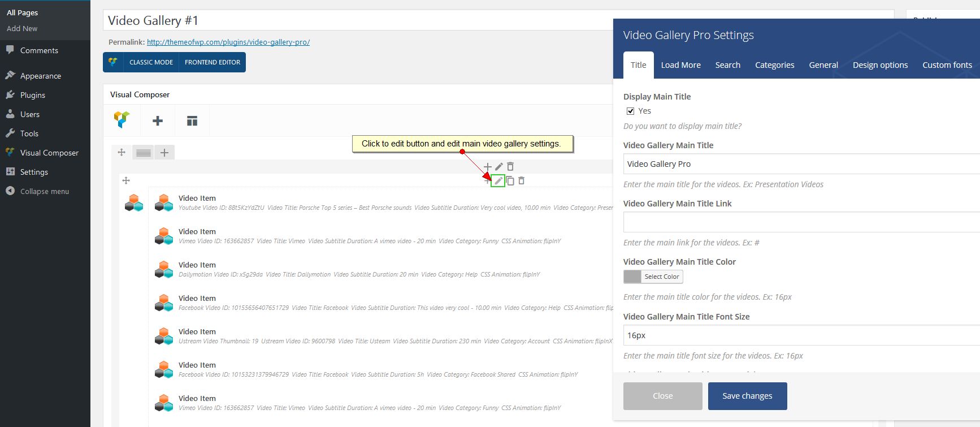The image size is (980, 427).
Task: Click the row move handle icon
Action: [122, 152]
